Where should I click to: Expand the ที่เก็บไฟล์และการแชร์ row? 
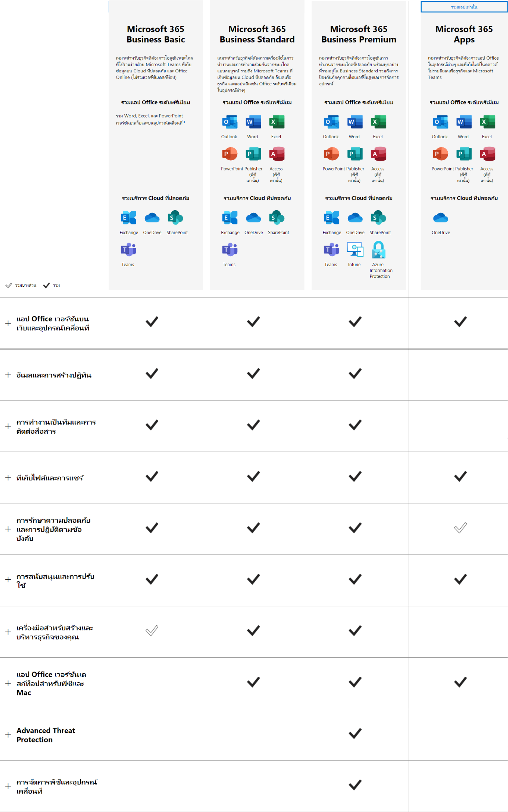pos(8,477)
